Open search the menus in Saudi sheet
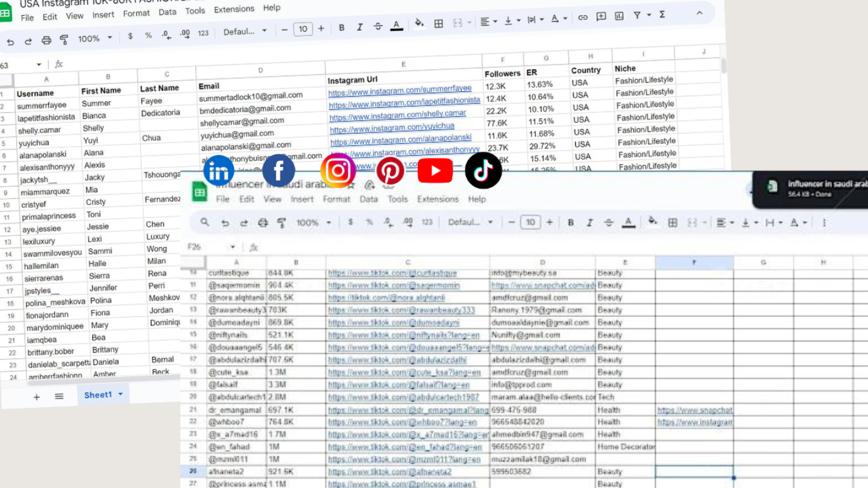 click(x=205, y=222)
